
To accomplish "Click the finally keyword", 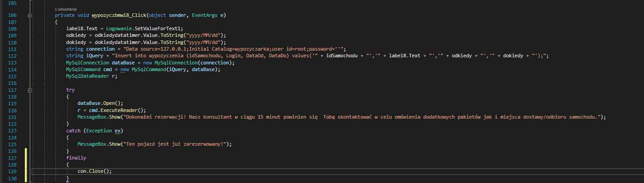I will pos(76,158).
